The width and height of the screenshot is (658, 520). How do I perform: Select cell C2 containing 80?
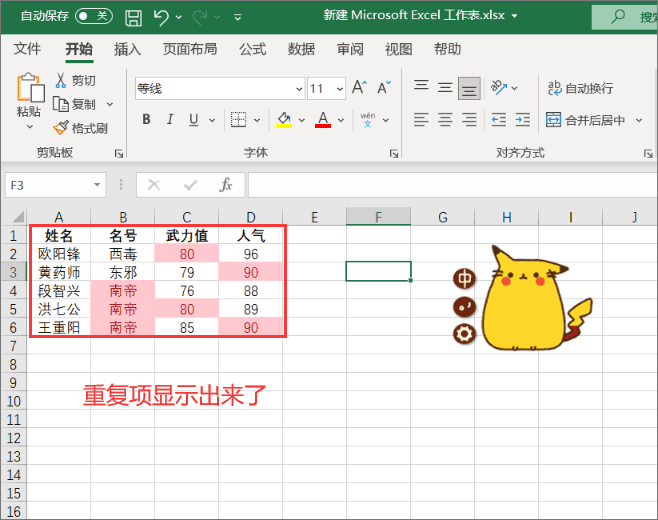187,254
